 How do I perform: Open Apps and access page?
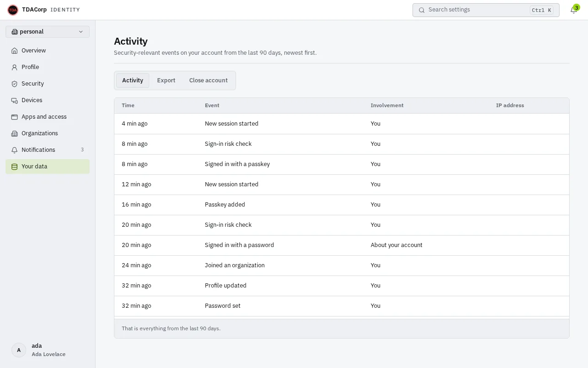click(47, 117)
